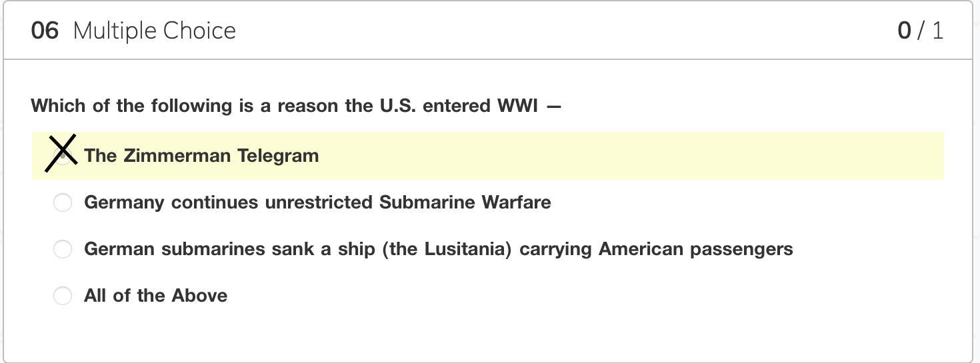Click the "All of the Above" label

[x=155, y=296]
